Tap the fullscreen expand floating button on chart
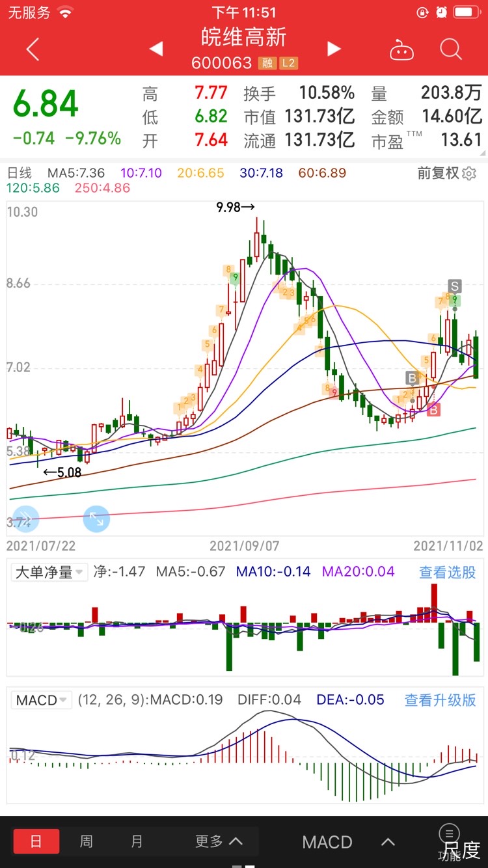 click(x=96, y=519)
